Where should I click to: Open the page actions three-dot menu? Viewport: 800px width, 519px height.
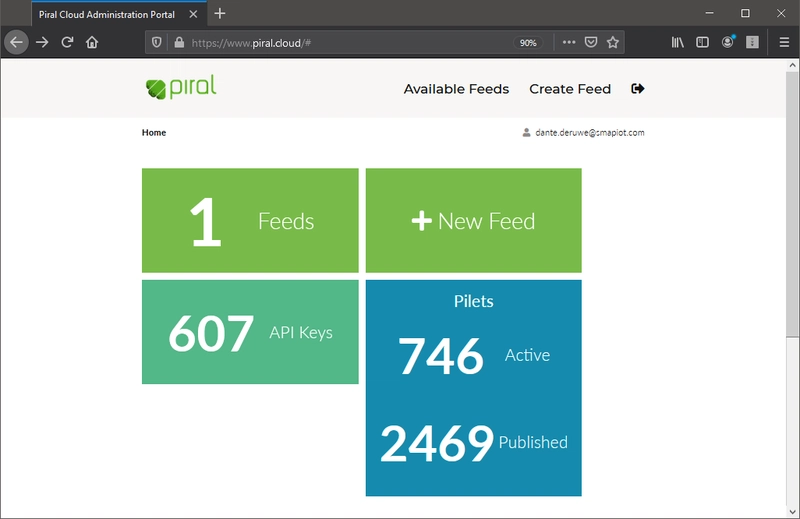point(569,42)
